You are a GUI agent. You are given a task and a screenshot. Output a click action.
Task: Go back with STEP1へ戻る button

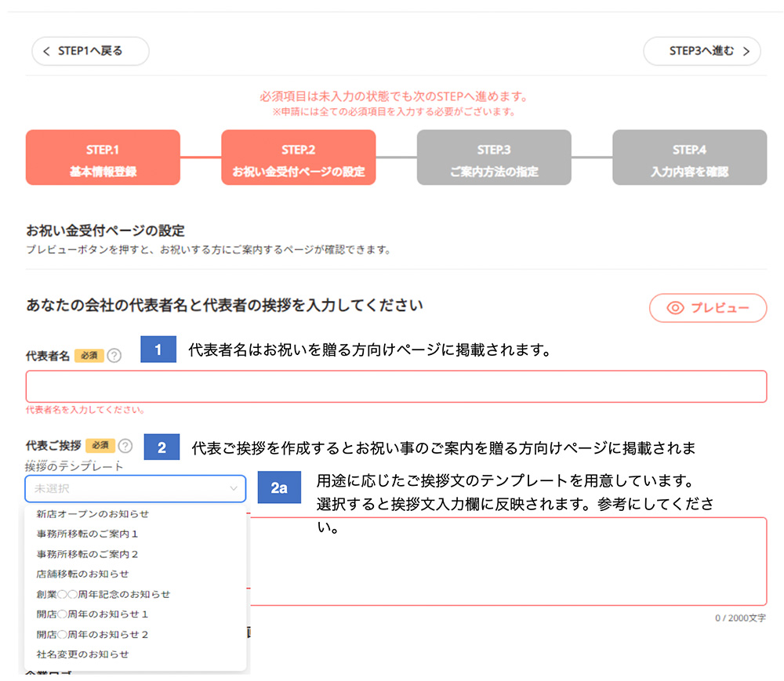click(x=90, y=51)
